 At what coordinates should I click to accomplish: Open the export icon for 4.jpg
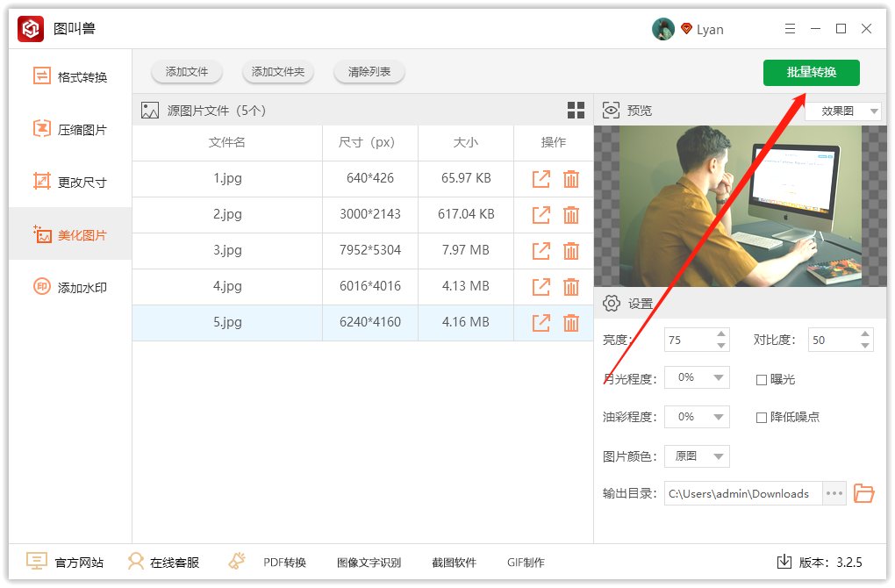click(541, 286)
